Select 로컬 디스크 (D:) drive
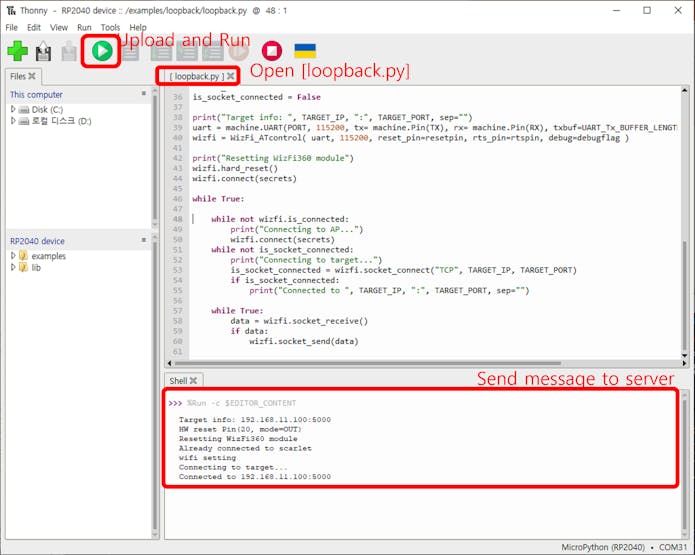The image size is (695, 555). 61,121
